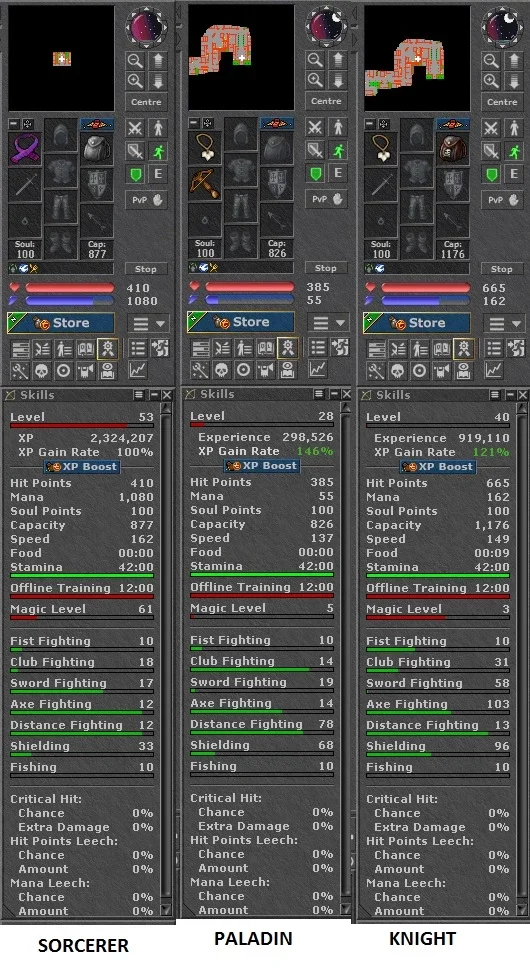The width and height of the screenshot is (530, 968).
Task: Click the Paladin's XP Boost button
Action: (262, 466)
